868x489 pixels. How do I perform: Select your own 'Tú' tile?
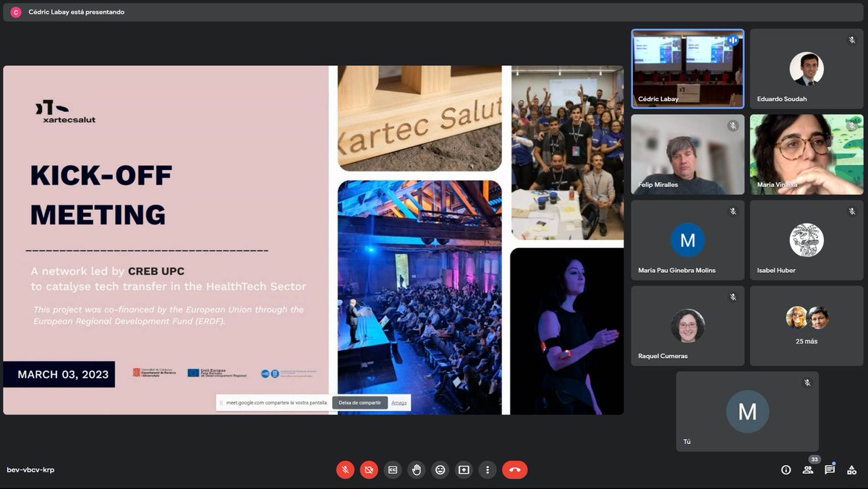747,412
